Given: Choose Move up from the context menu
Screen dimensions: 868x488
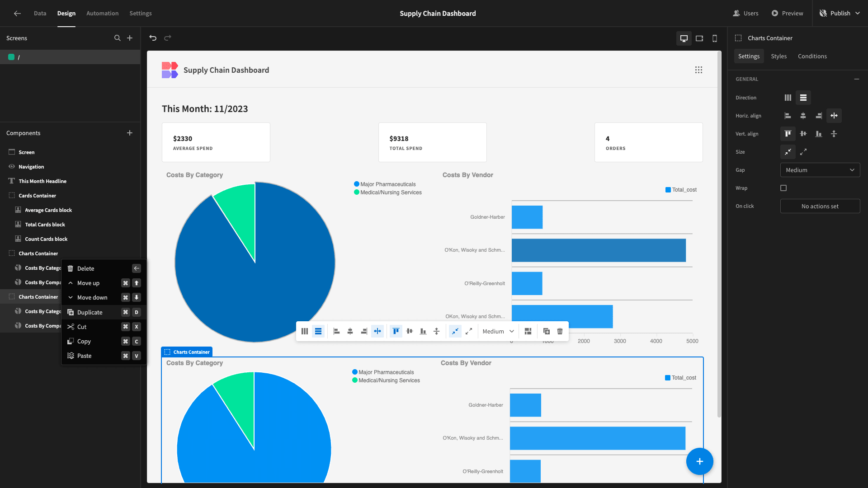Looking at the screenshot, I should click(x=104, y=283).
